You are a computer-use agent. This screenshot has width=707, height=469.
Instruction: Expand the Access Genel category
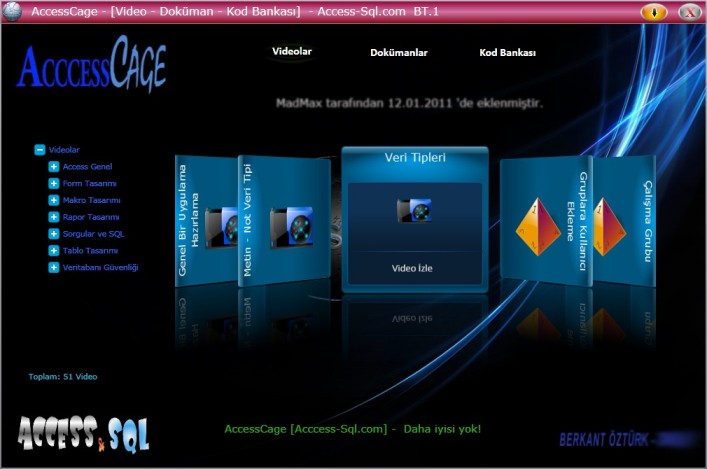point(54,166)
